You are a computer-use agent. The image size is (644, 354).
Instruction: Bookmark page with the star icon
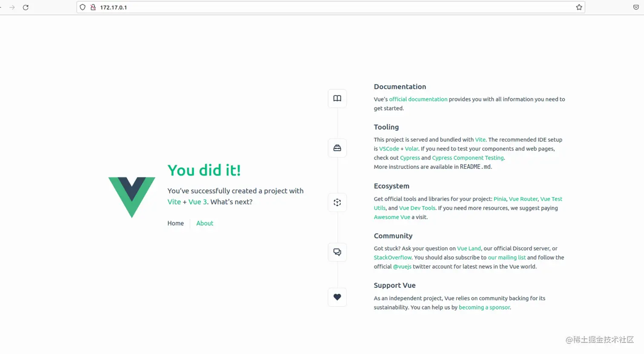[x=579, y=7]
